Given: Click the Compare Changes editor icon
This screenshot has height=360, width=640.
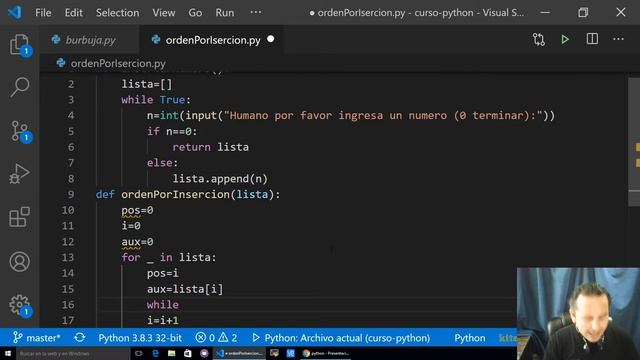Looking at the screenshot, I should [539, 40].
